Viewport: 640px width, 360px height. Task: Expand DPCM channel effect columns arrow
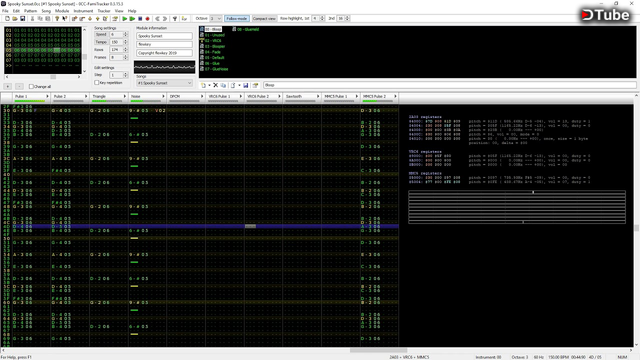coord(202,96)
